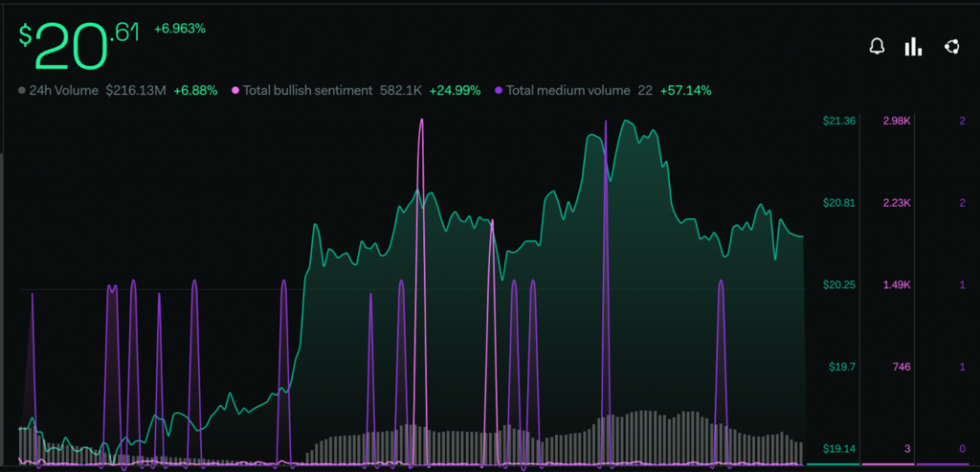Click the +57.14% medium volume change
The image size is (980, 472).
(x=685, y=91)
